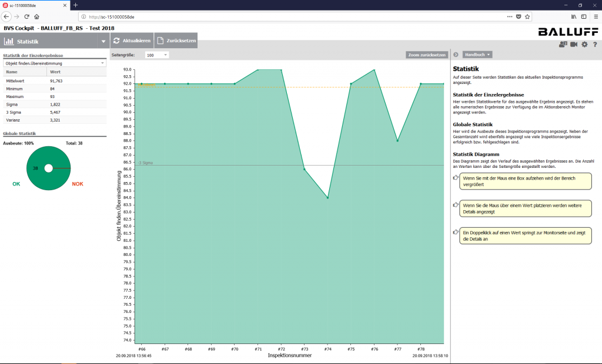Open settings using the gear icon
The width and height of the screenshot is (602, 364).
pos(584,44)
